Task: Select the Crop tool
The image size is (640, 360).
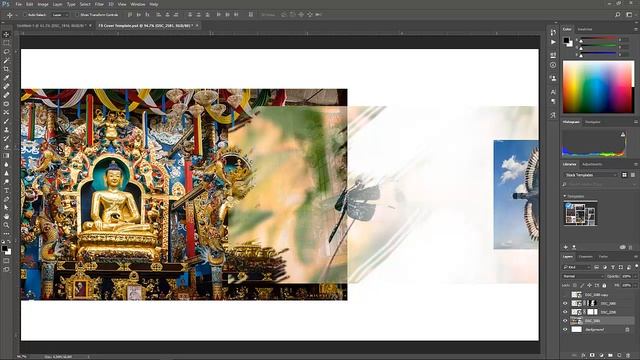Action: click(6, 69)
